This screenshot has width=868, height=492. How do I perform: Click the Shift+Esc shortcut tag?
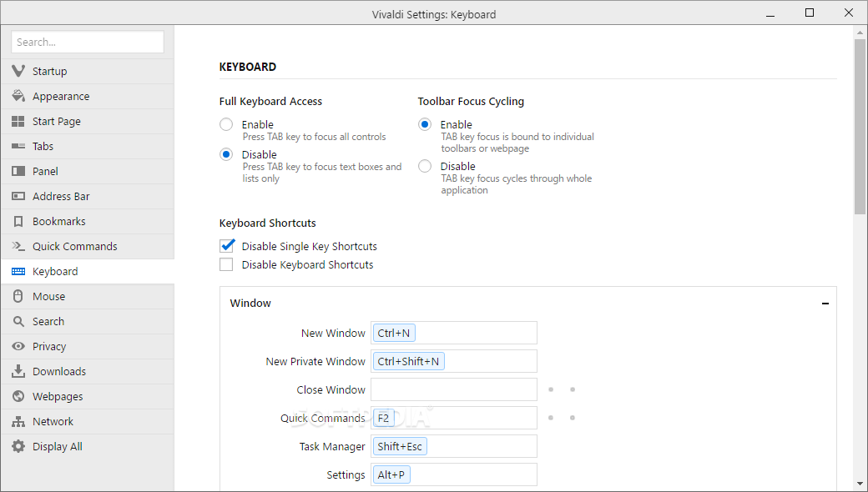click(x=400, y=446)
